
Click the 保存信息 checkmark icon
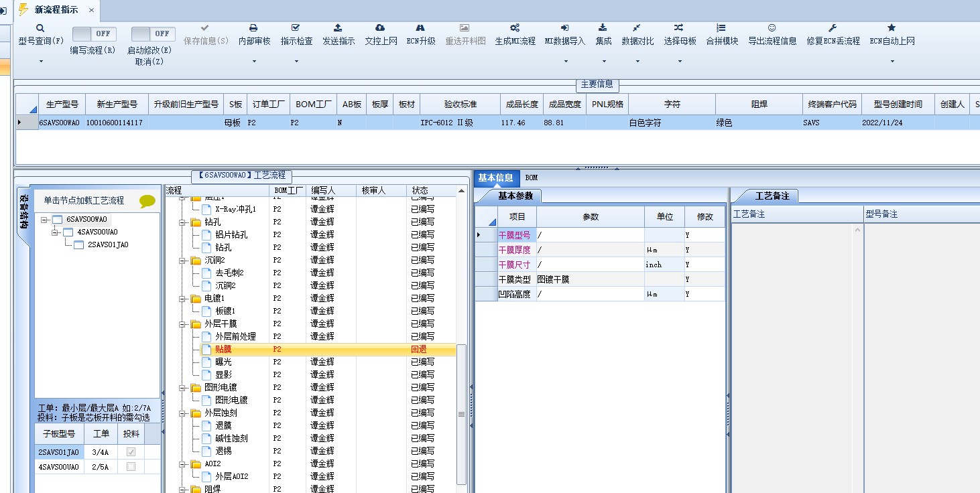click(x=205, y=28)
